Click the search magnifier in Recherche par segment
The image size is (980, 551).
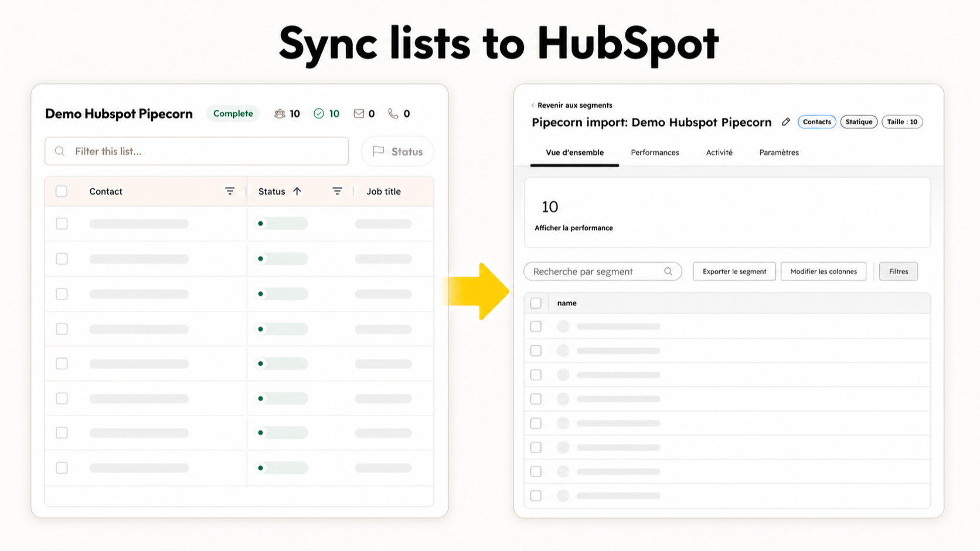point(668,271)
